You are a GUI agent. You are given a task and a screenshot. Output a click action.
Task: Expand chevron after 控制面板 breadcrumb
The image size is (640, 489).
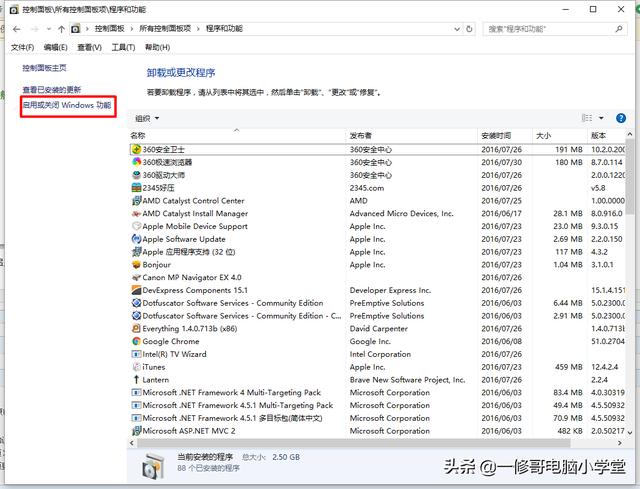[131, 29]
